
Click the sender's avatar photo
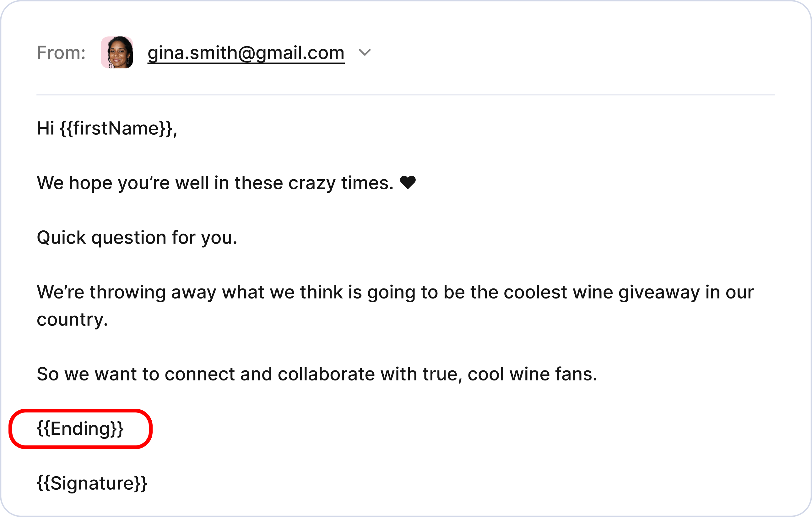117,52
